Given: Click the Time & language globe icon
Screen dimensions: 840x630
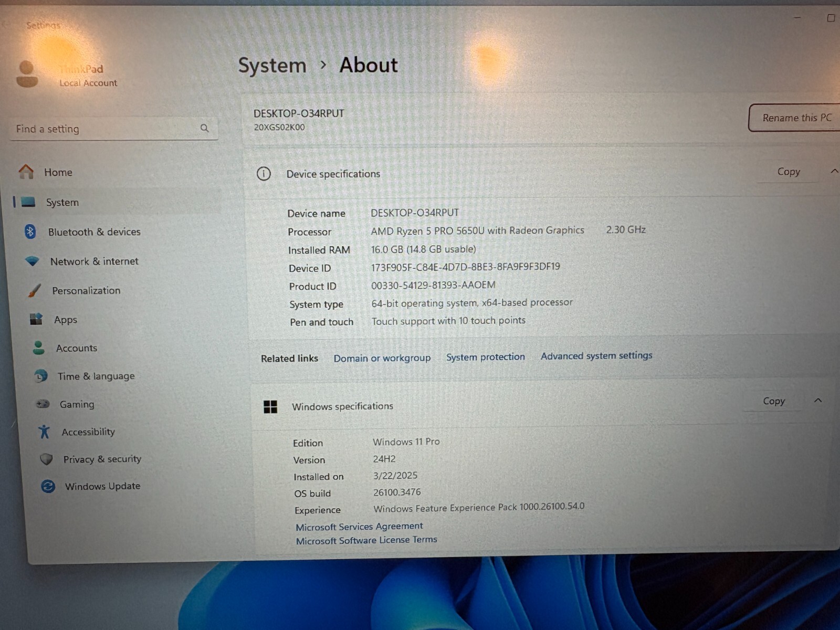Looking at the screenshot, I should (40, 376).
